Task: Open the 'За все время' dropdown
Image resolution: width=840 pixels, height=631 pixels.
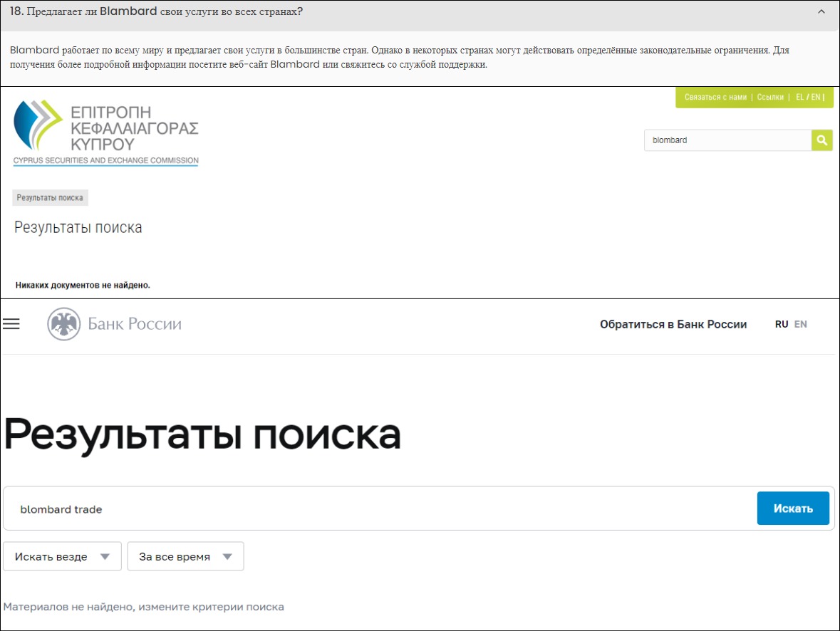Action: pyautogui.click(x=185, y=556)
